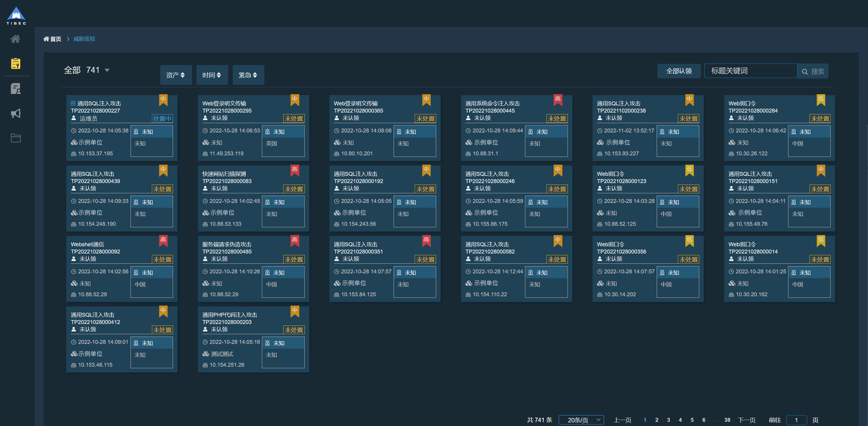Open the home icon in the left sidebar
Viewport: 868px width, 426px height.
16,39
